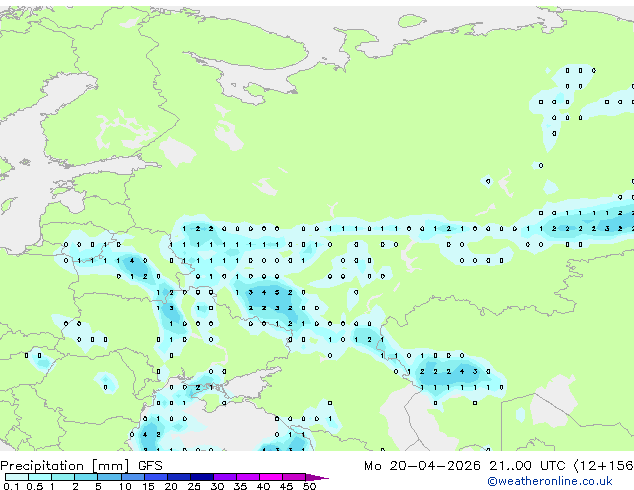The height and width of the screenshot is (490, 634).
Task: Click the '10' legend scale label
Action: [125, 486]
